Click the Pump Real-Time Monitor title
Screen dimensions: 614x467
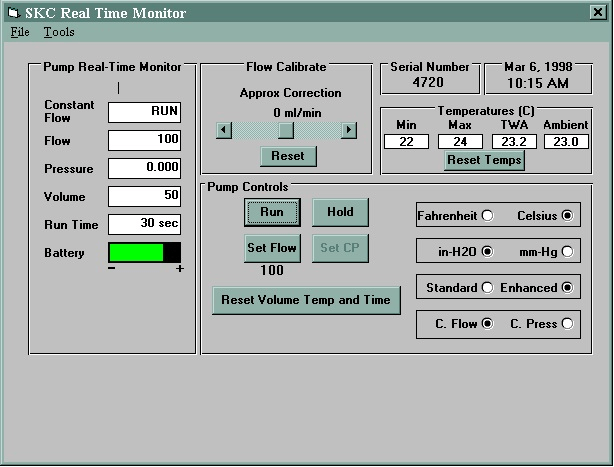112,67
